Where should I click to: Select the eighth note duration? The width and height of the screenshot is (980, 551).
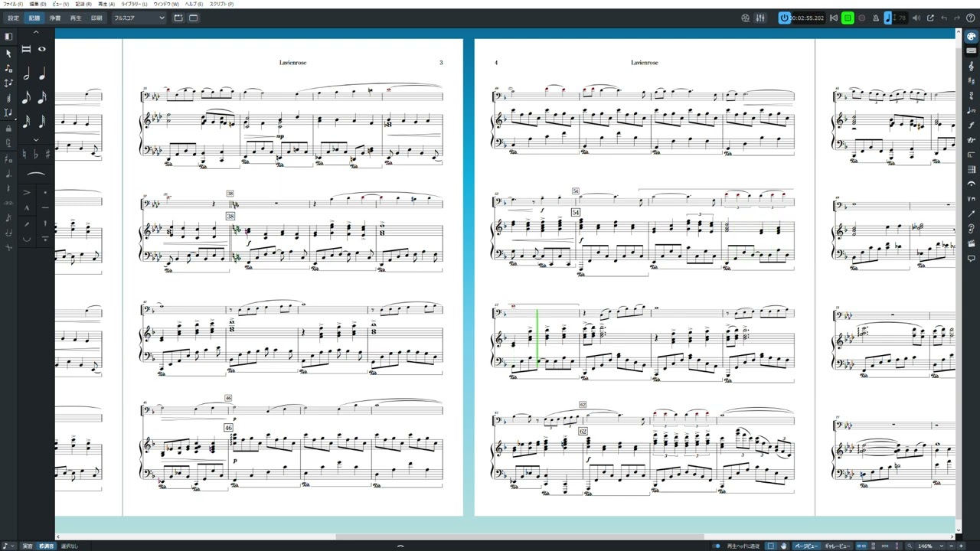coord(26,97)
